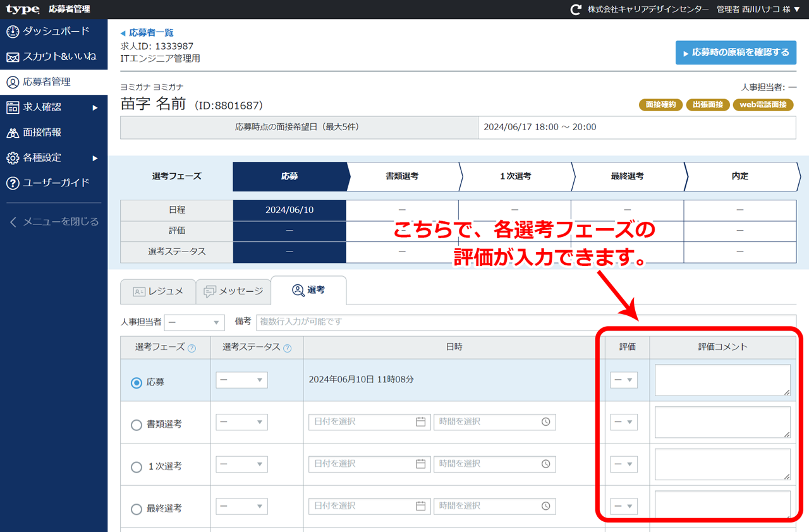Open the 人事担当者 dropdown
809x532 pixels.
pyautogui.click(x=194, y=322)
